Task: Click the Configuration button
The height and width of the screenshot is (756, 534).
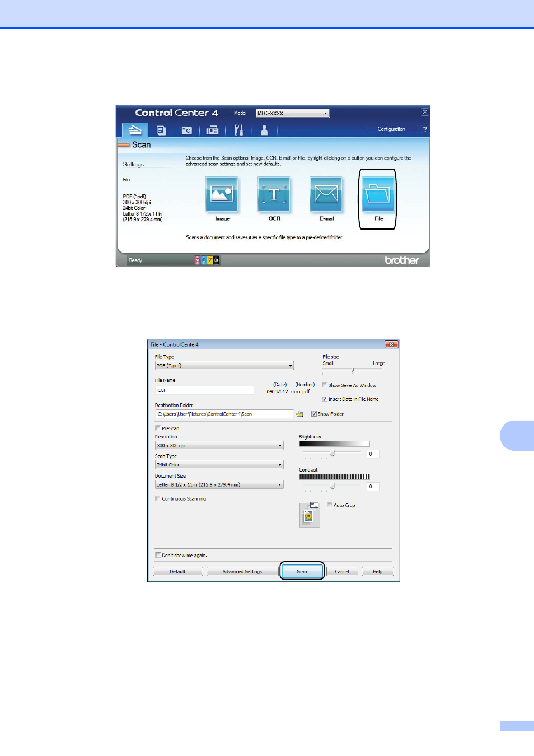Action: tap(391, 129)
